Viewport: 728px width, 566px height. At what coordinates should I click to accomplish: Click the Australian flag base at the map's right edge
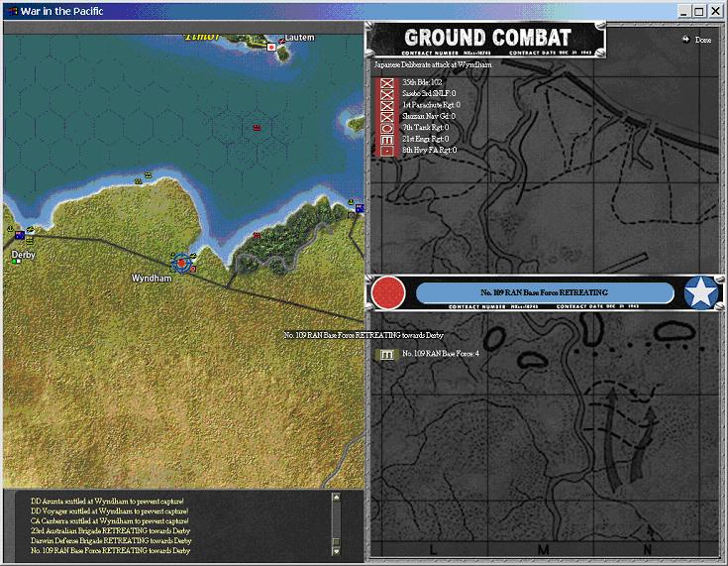(x=360, y=208)
